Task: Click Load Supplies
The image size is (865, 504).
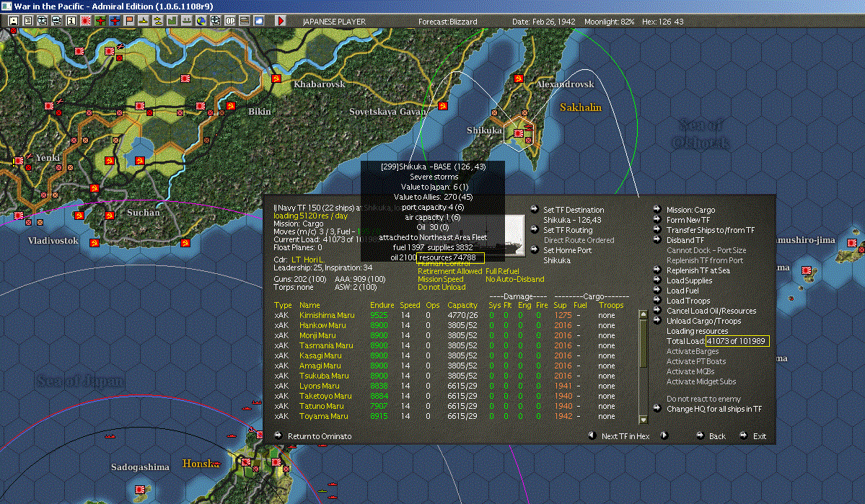Action: [x=689, y=280]
